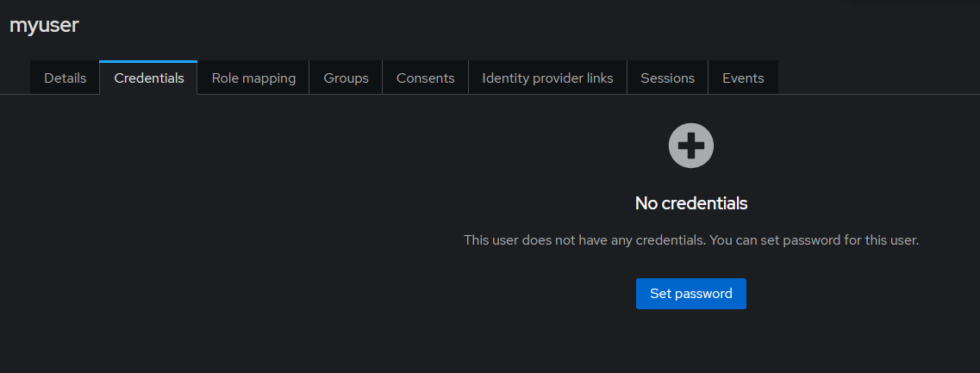Show group memberships for myuser
Image resolution: width=980 pixels, height=373 pixels.
click(x=346, y=78)
